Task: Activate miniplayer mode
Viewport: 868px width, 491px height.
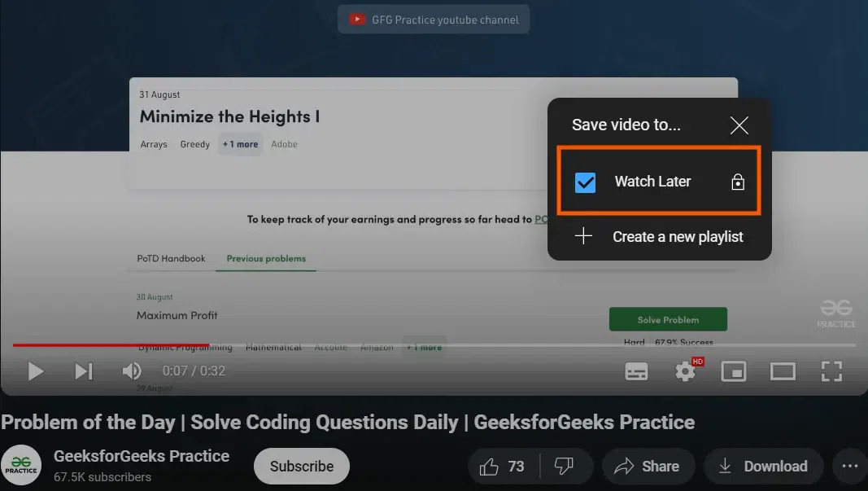Action: [734, 371]
